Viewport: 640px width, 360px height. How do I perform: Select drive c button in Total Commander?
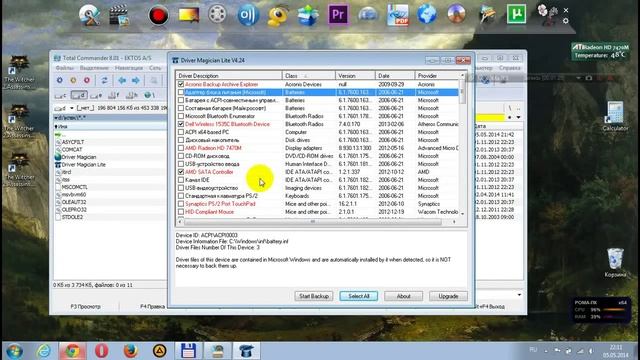click(x=61, y=96)
